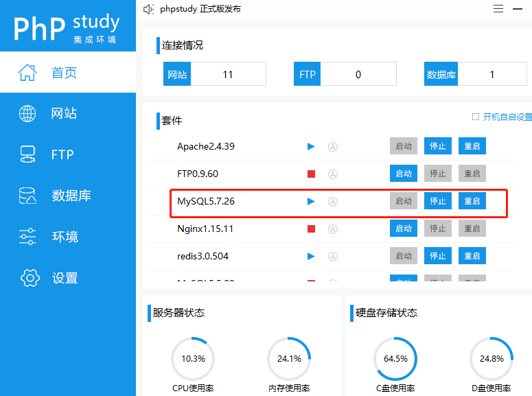
Task: Click 启动 button for redis3.0.504
Action: tap(404, 256)
